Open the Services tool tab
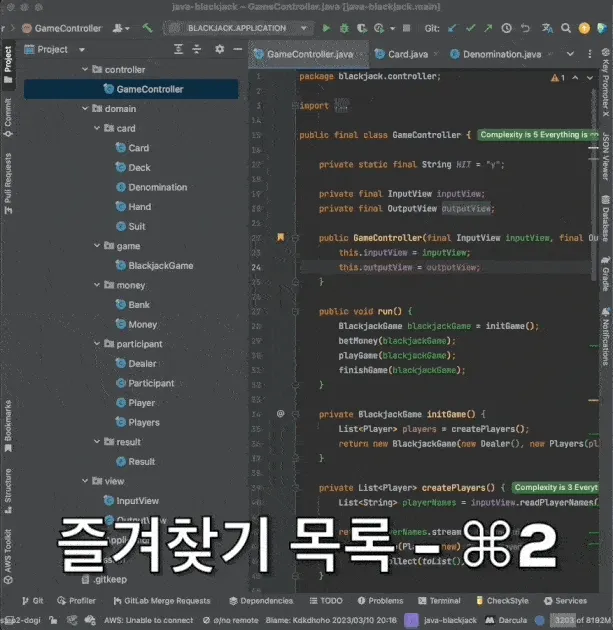Viewport: 613px width, 630px height. 566,601
